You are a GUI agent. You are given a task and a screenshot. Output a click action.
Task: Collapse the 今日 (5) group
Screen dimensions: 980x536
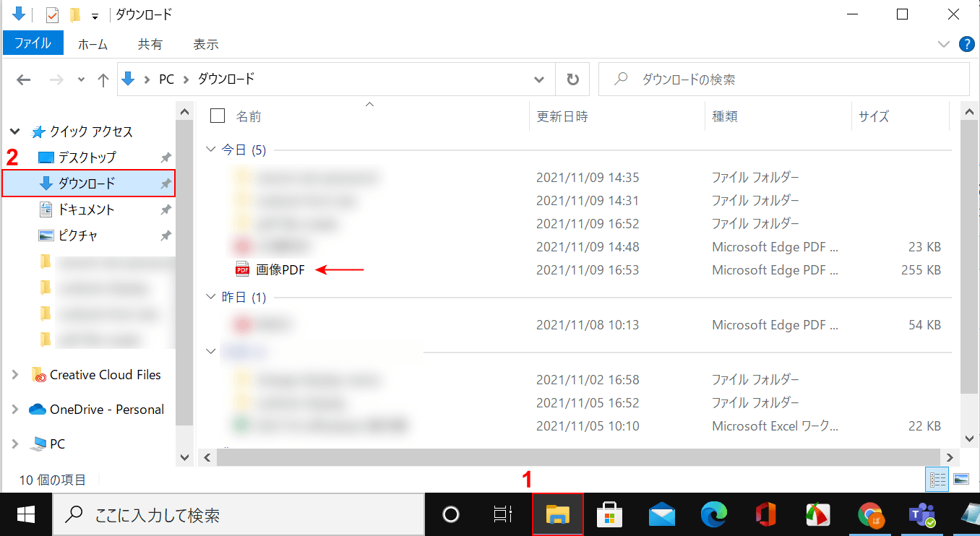pos(210,150)
